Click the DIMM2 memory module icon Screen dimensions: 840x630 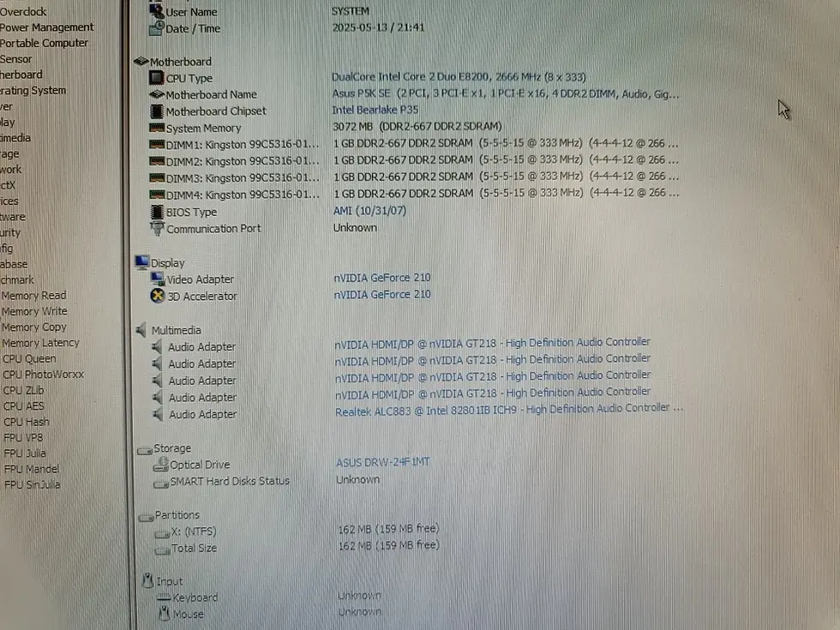[x=156, y=161]
